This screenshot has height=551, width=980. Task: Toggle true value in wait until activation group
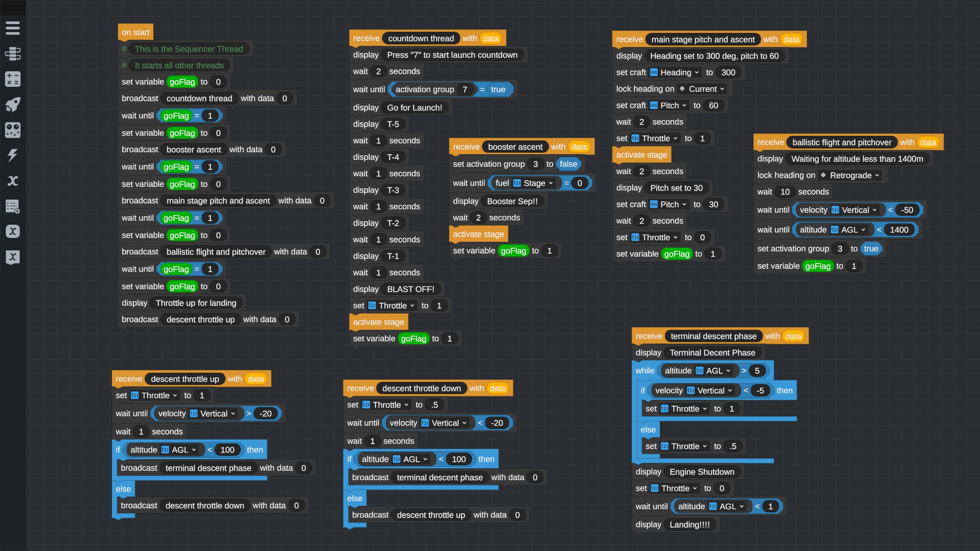pyautogui.click(x=498, y=90)
